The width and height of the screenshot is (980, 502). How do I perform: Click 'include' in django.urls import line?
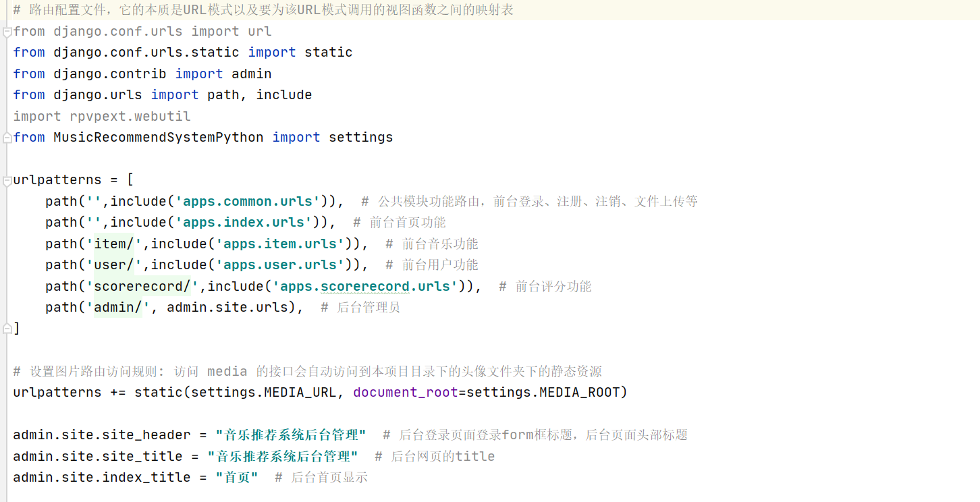point(284,95)
